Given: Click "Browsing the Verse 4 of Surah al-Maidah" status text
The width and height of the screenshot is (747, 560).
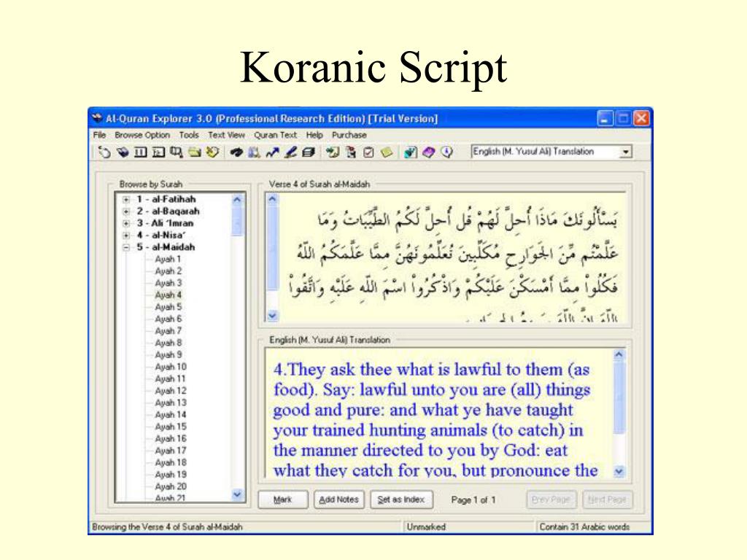Looking at the screenshot, I should [x=167, y=526].
